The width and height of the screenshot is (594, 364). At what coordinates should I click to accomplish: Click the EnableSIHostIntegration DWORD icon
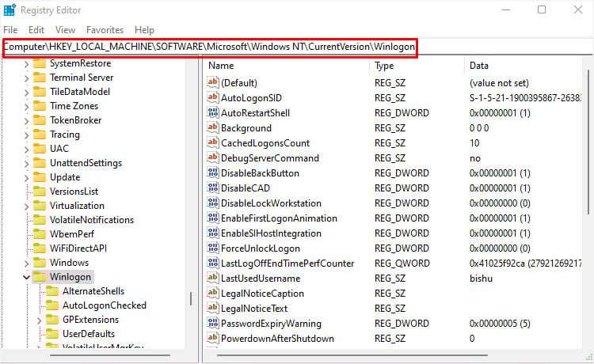point(213,233)
